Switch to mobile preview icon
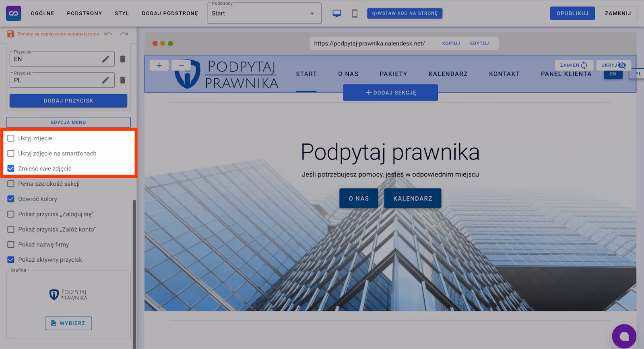 point(355,13)
